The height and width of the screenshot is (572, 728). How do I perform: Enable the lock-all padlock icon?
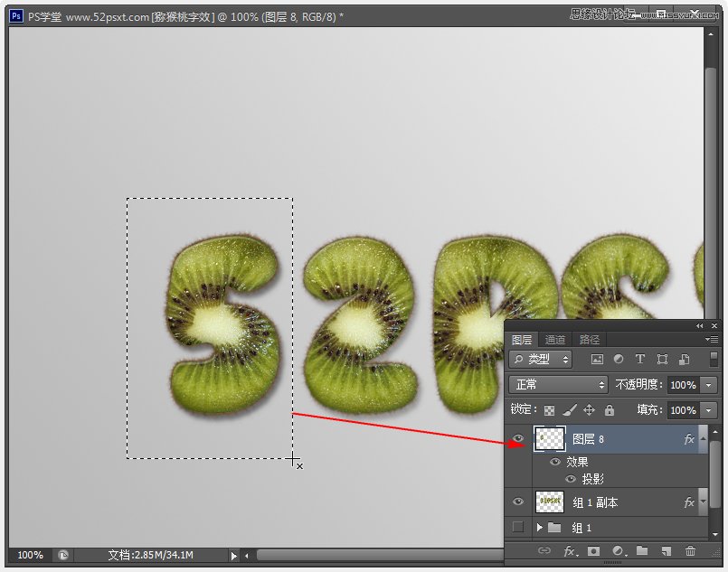pyautogui.click(x=610, y=408)
